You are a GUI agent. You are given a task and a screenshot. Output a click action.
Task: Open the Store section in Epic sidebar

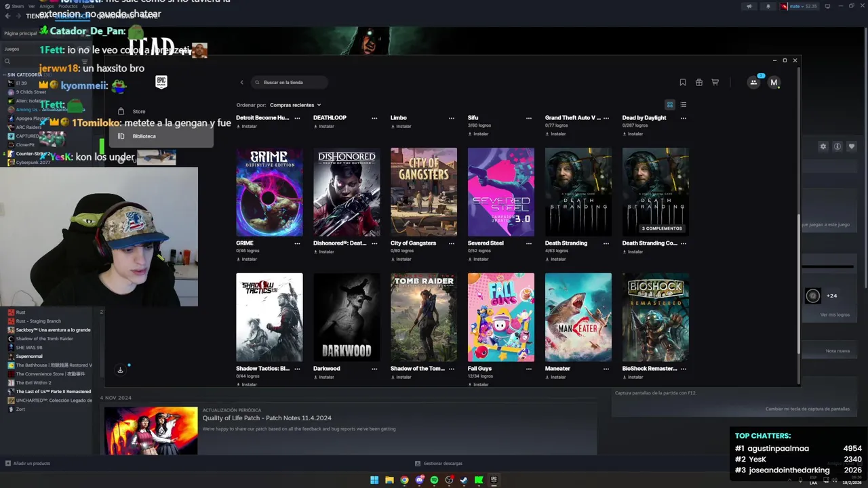coord(161,111)
